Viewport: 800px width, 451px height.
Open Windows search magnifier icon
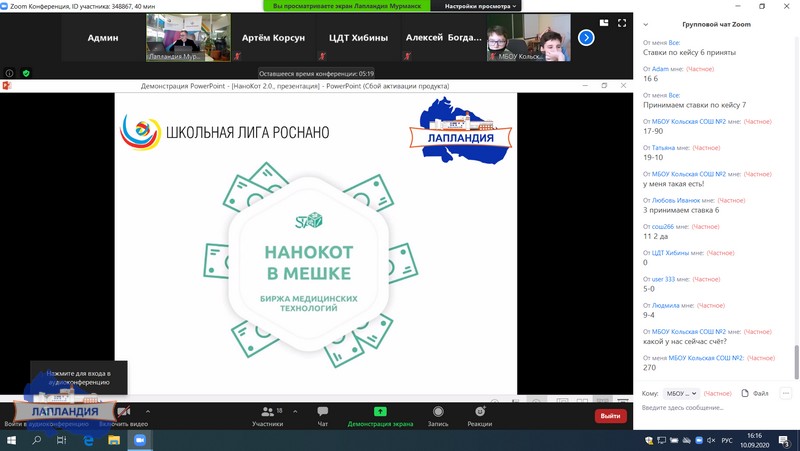pyautogui.click(x=37, y=440)
